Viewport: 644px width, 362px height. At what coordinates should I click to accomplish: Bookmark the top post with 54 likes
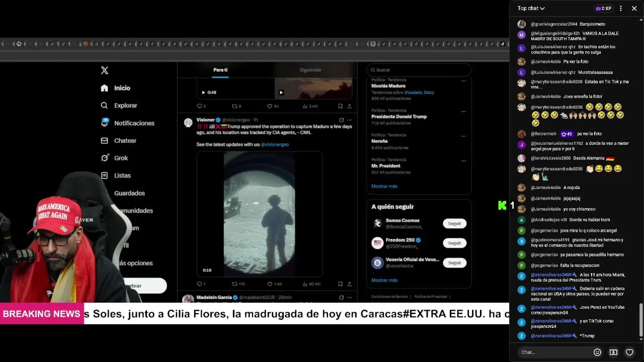click(x=340, y=106)
